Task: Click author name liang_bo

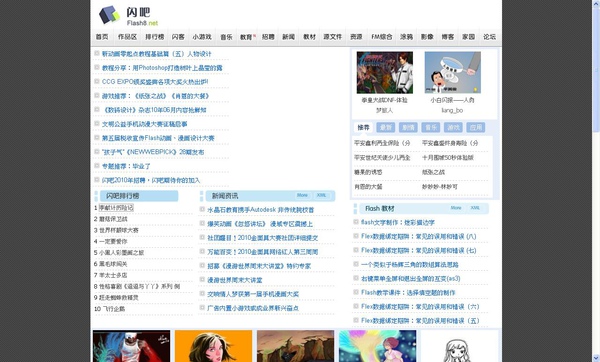Action: [452, 110]
